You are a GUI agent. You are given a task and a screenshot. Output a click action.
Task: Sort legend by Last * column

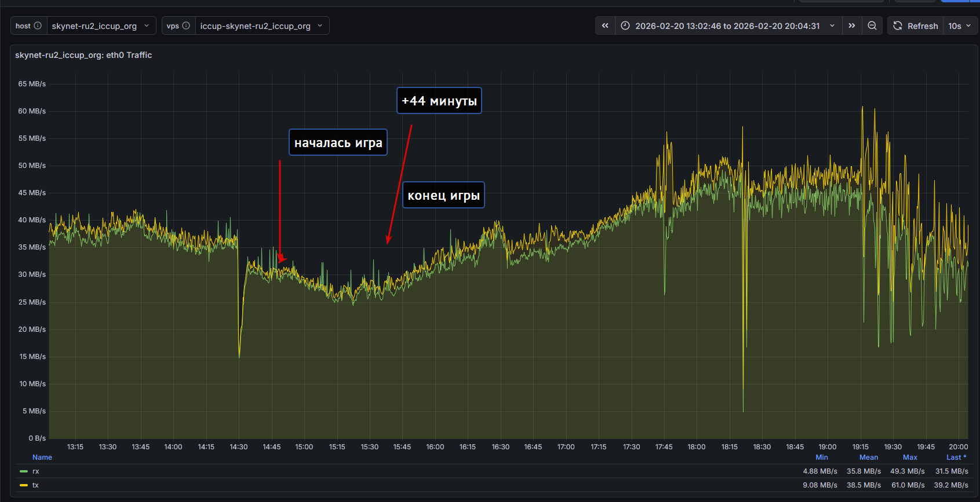click(x=956, y=457)
